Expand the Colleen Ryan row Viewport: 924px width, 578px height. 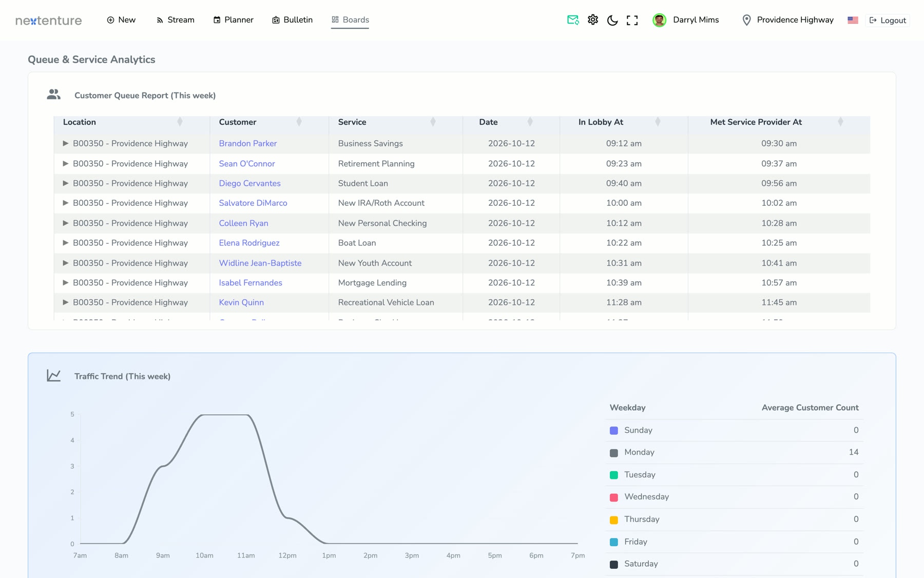click(x=65, y=223)
